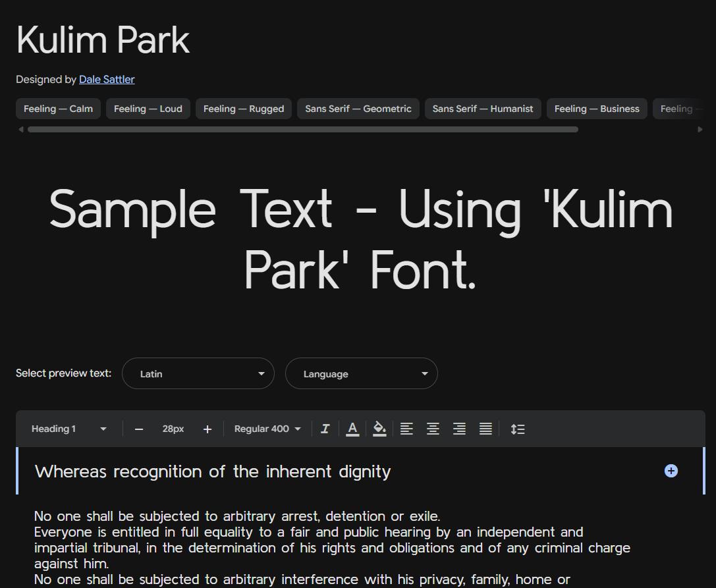
Task: Select the Sans Serif — Humanist tag
Action: coord(483,109)
